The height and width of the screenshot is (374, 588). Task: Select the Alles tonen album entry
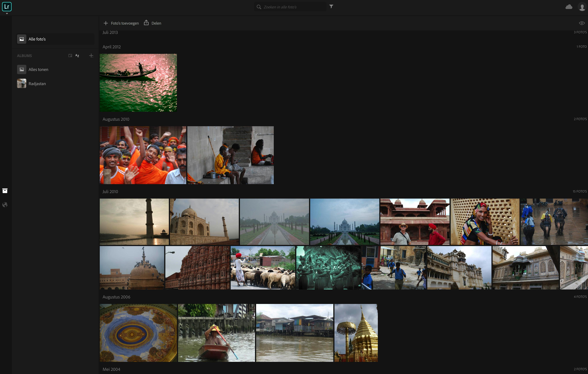38,69
